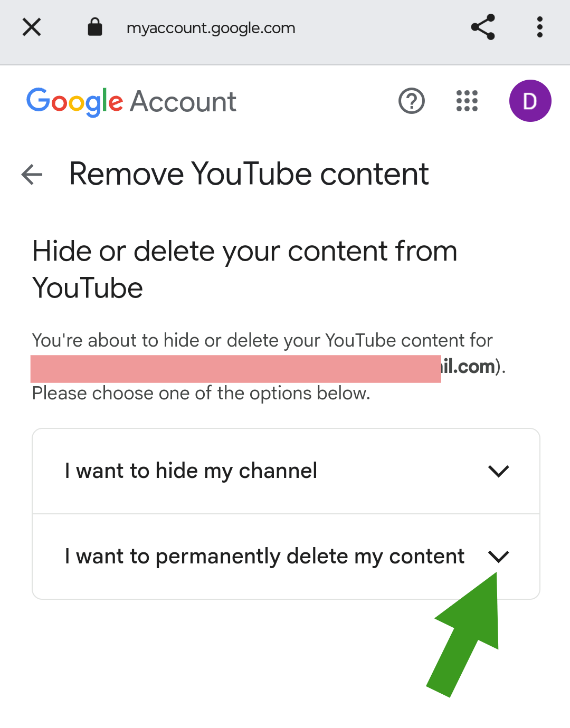The width and height of the screenshot is (570, 728).
Task: Open Help via the question mark icon
Action: (412, 101)
